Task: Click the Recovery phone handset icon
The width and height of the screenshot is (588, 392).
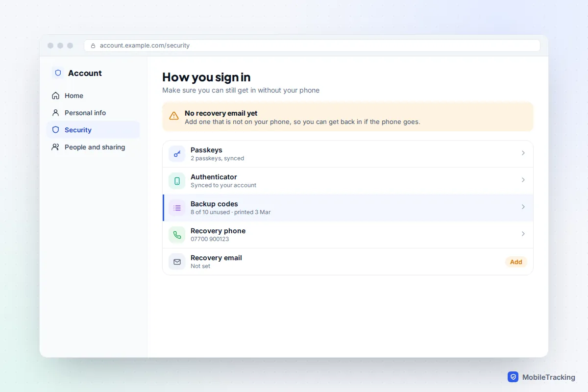Action: (x=177, y=235)
